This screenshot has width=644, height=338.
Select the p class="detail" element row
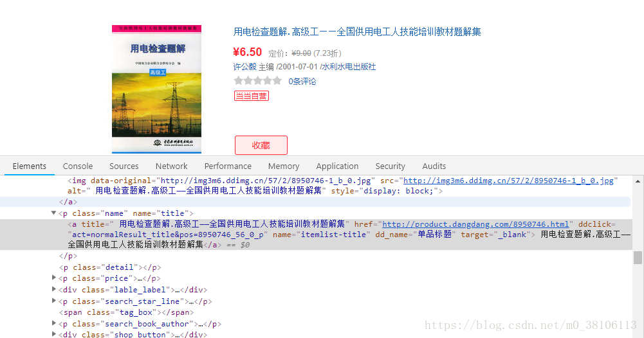[110, 267]
